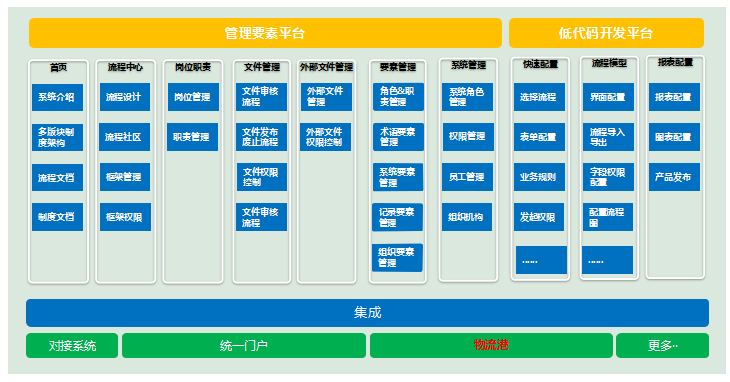Open the 组织要素管理 block
Image resolution: width=730 pixels, height=382 pixels.
397,258
